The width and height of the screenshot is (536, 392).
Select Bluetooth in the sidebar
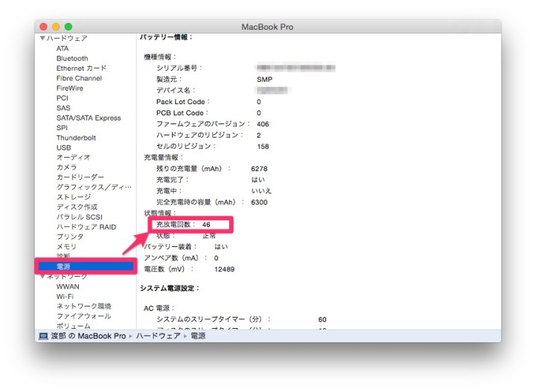pyautogui.click(x=72, y=58)
